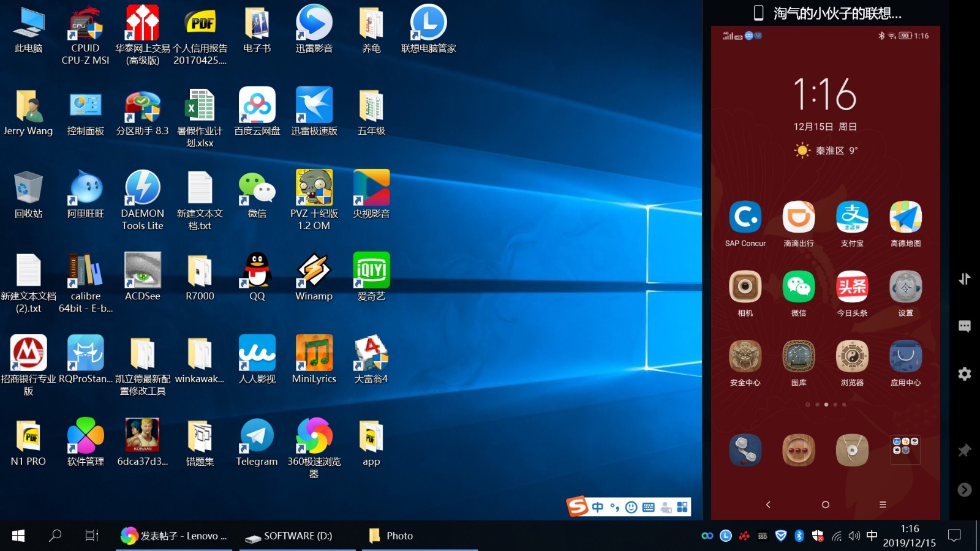Open Sogou emoji panel
Screen dimensions: 980x551
631,507
